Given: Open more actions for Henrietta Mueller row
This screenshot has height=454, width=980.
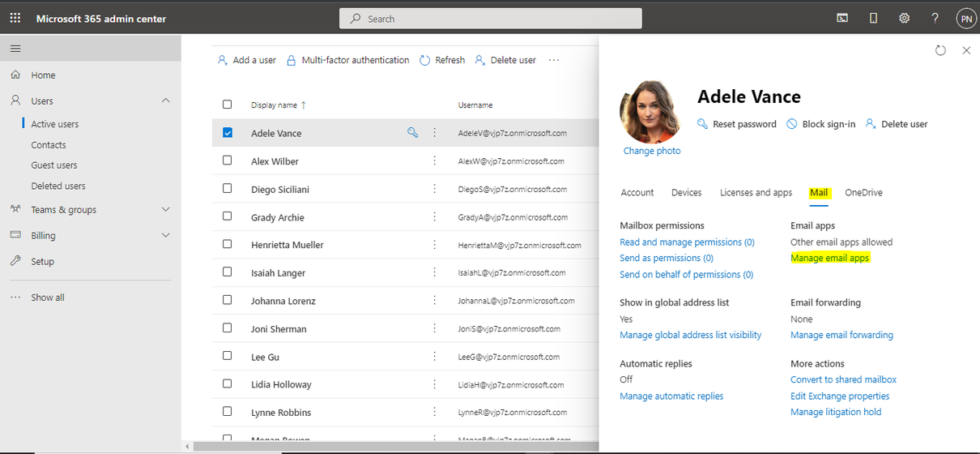Looking at the screenshot, I should (435, 245).
